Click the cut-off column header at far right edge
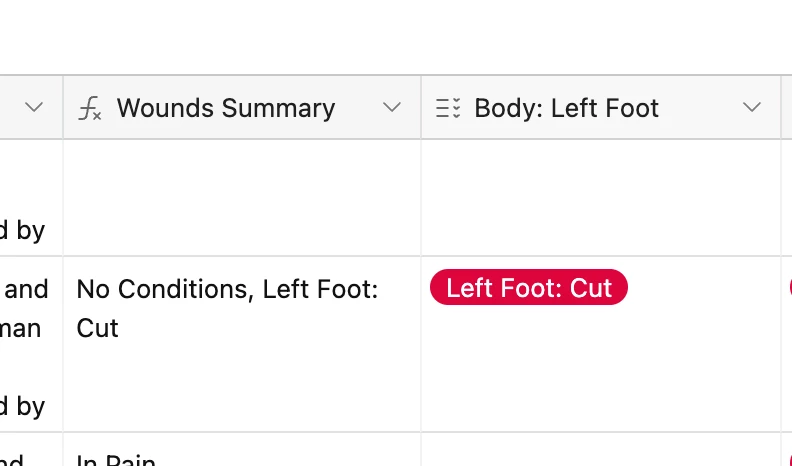 [x=787, y=107]
